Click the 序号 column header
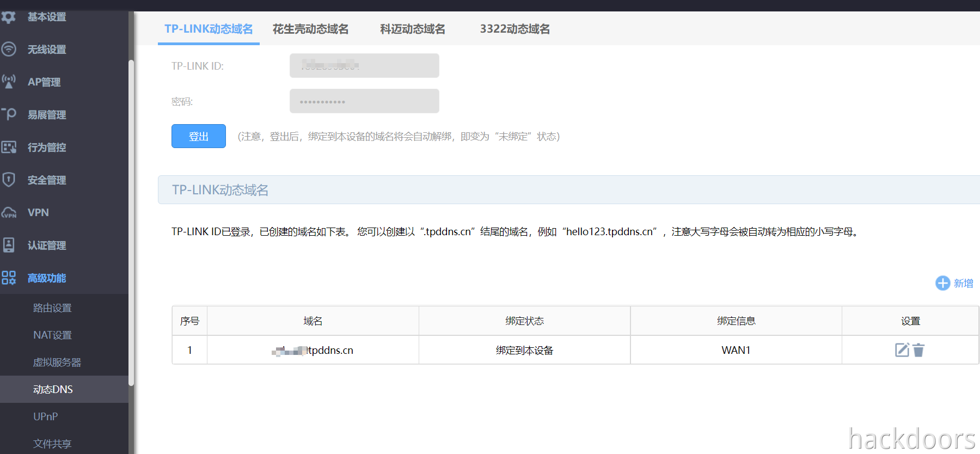Screen dimensions: 980x454 click(189, 321)
